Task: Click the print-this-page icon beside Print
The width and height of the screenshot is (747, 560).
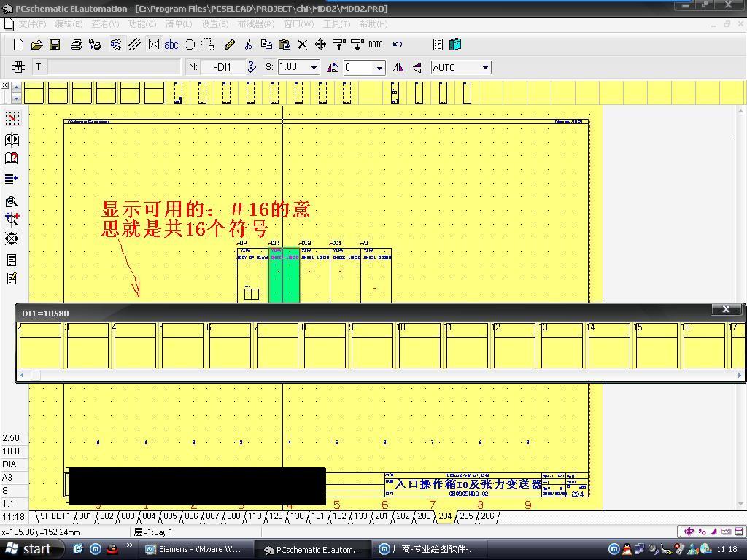Action: tap(95, 44)
